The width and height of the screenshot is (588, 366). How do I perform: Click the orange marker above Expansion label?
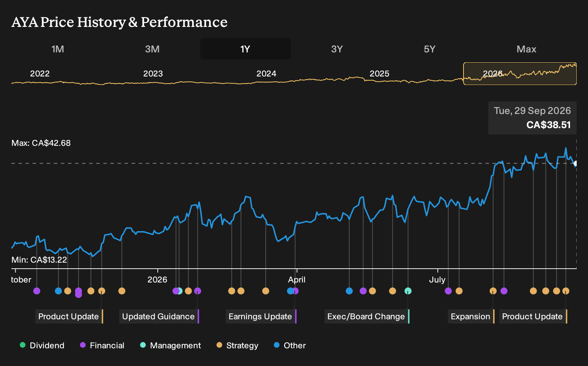coord(493,291)
